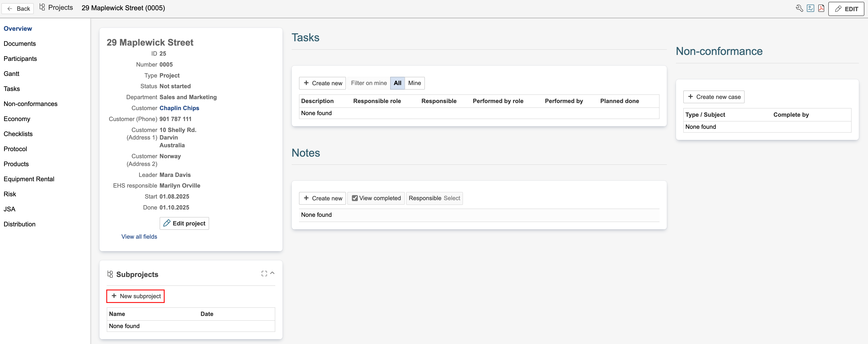Click plus icon on Create new case
The height and width of the screenshot is (344, 868).
tap(690, 97)
